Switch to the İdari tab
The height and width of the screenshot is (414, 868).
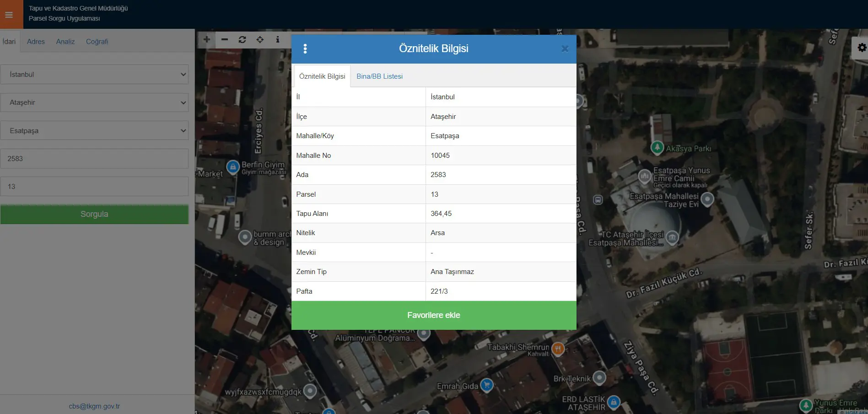point(9,42)
